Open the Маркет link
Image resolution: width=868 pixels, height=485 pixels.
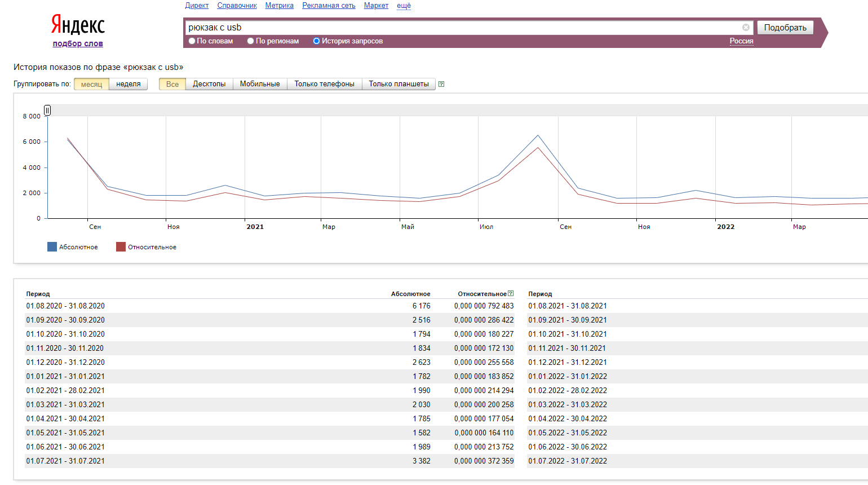[x=376, y=6]
